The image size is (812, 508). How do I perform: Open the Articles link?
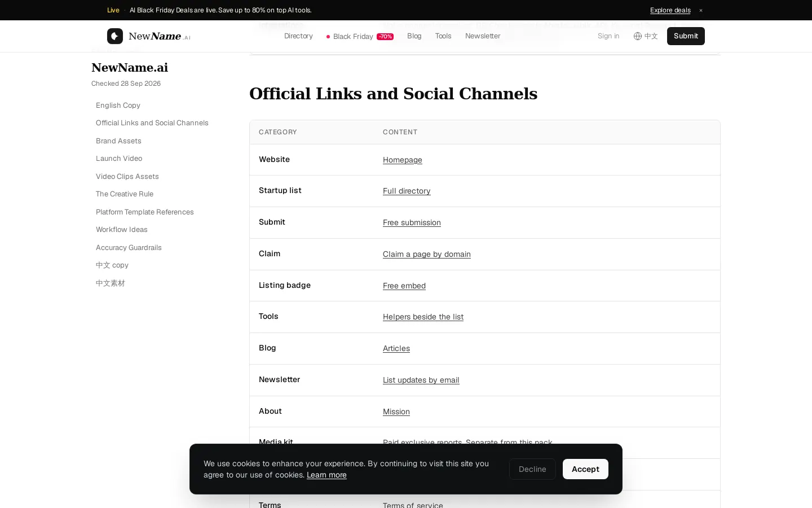396,349
